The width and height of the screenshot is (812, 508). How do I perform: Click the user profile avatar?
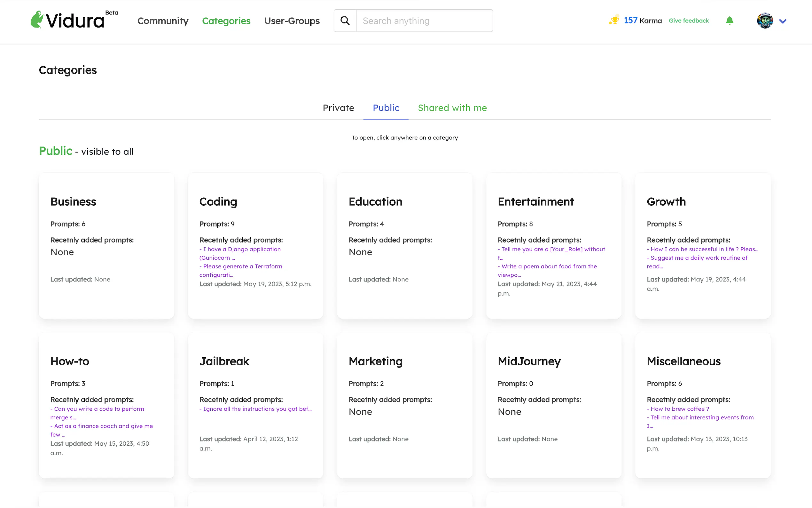click(765, 21)
